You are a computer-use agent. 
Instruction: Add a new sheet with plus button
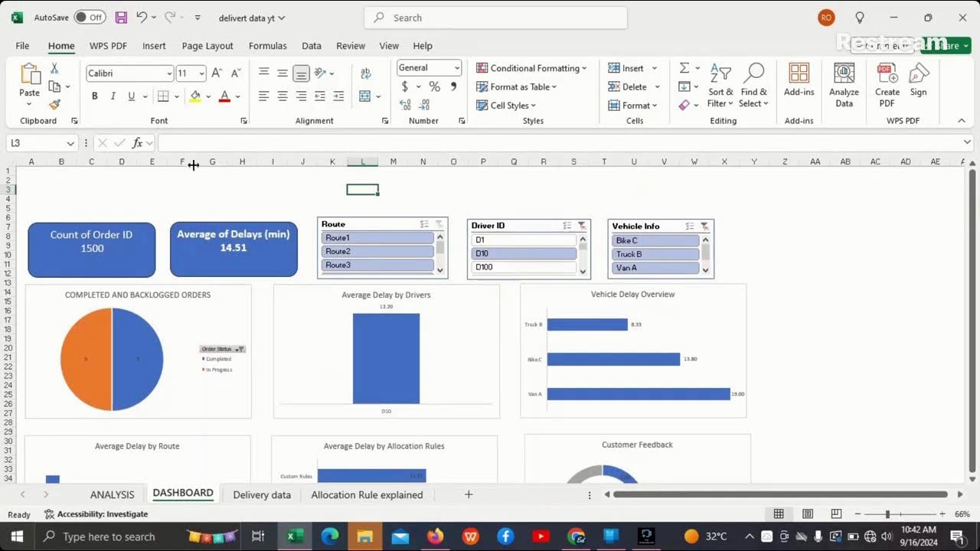coord(469,494)
